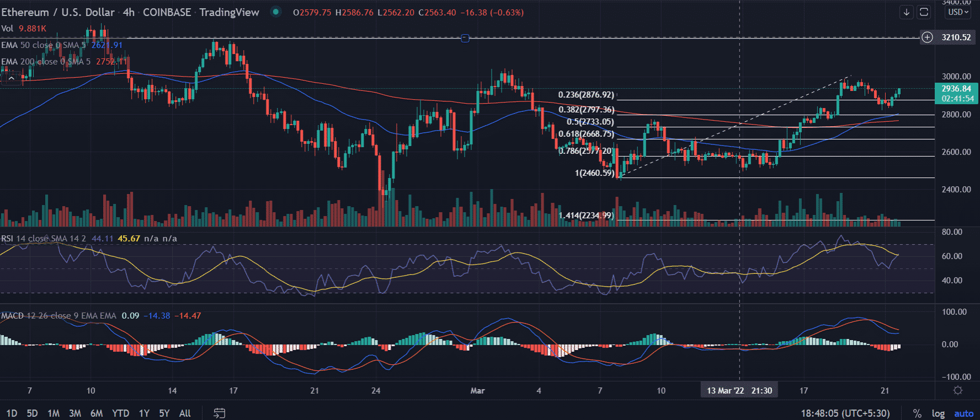Click the 2936.84 current price label

coord(956,89)
